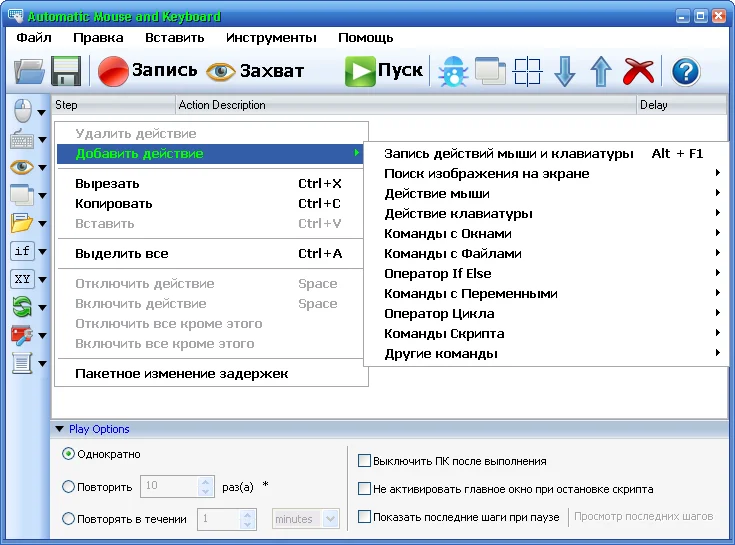Choose Выделить все in context menu
Image resolution: width=735 pixels, height=545 pixels.
point(210,254)
